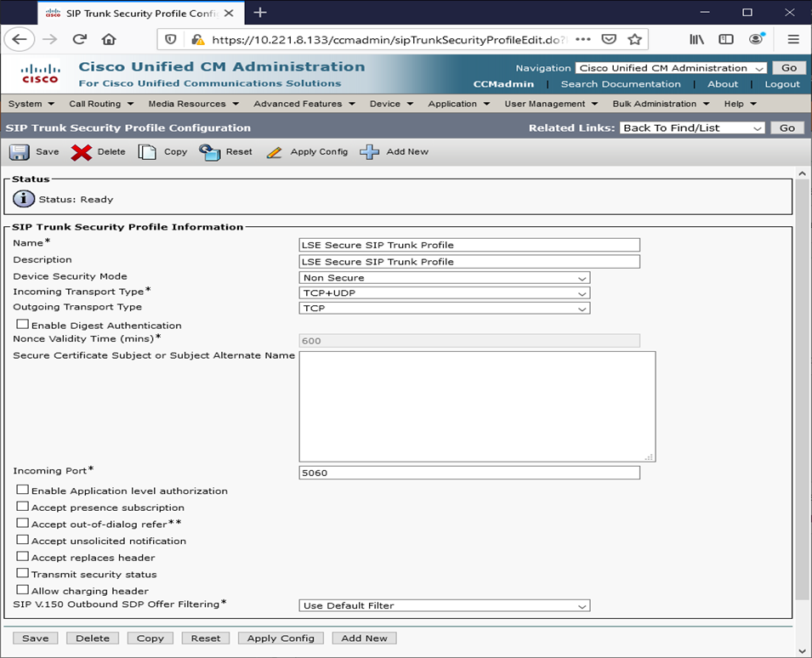The height and width of the screenshot is (658, 812).
Task: Click the vertical page scrollbar
Action: tap(802, 383)
